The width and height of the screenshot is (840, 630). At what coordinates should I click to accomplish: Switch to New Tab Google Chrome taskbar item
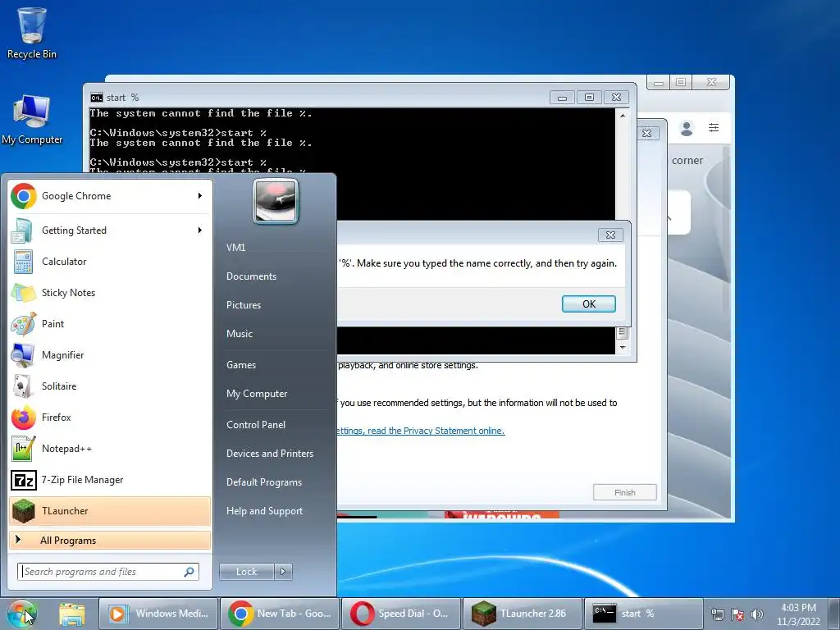pos(281,614)
